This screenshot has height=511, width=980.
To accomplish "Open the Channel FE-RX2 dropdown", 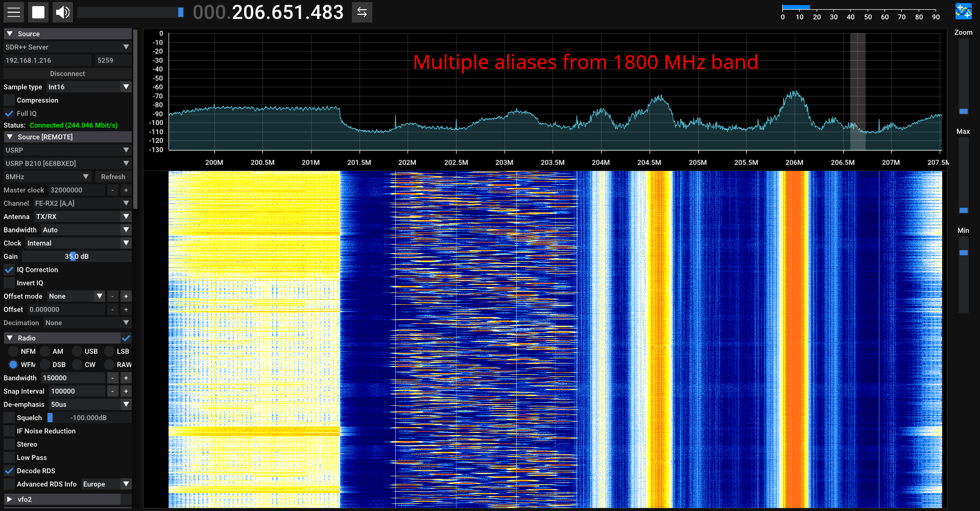I will click(x=82, y=203).
